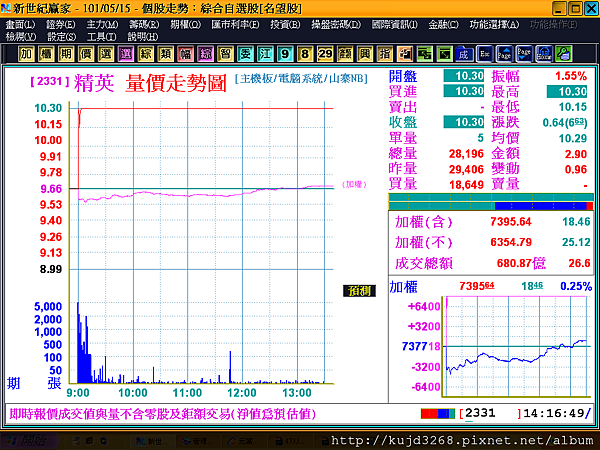Click the Page Down toolbar icon
600x450 pixels.
point(524,54)
